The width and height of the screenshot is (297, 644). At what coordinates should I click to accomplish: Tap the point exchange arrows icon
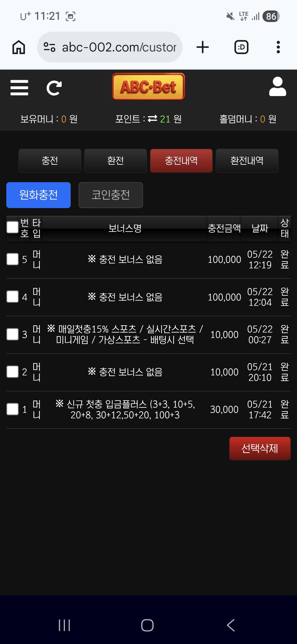153,119
